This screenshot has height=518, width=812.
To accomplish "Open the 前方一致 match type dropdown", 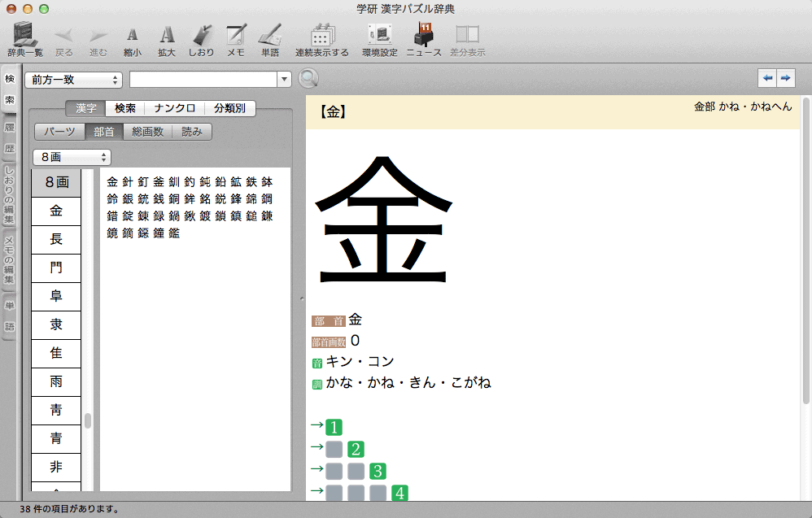I will pos(73,80).
